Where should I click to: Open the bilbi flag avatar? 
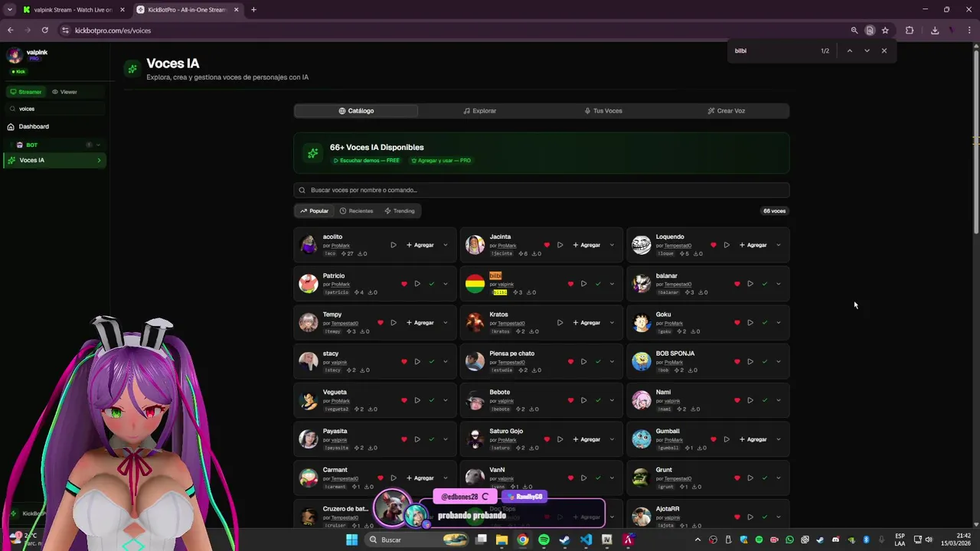475,284
